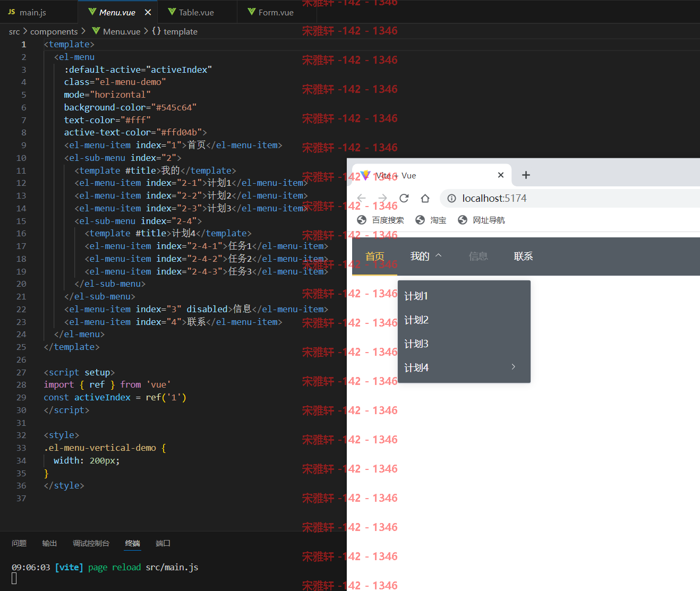Select the 首页 menu item
The height and width of the screenshot is (591, 700).
tap(374, 256)
